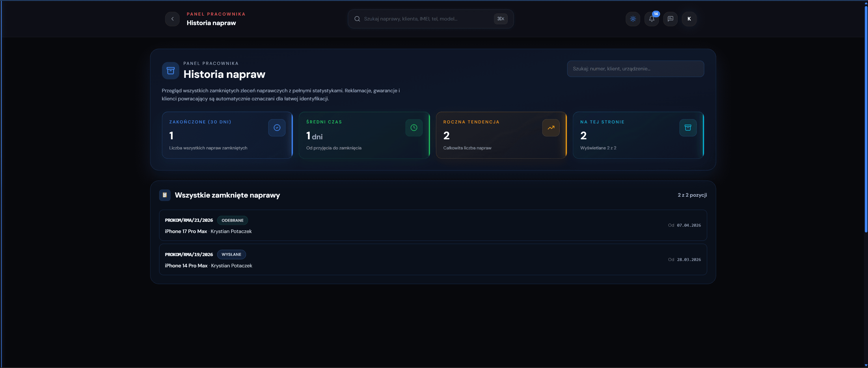Click the "Od przyjęcia do zamknięcia" caption
This screenshot has width=868, height=368.
334,148
